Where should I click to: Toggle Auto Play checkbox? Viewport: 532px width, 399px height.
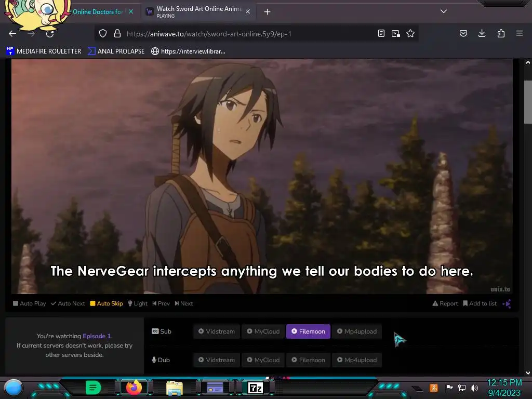point(30,303)
